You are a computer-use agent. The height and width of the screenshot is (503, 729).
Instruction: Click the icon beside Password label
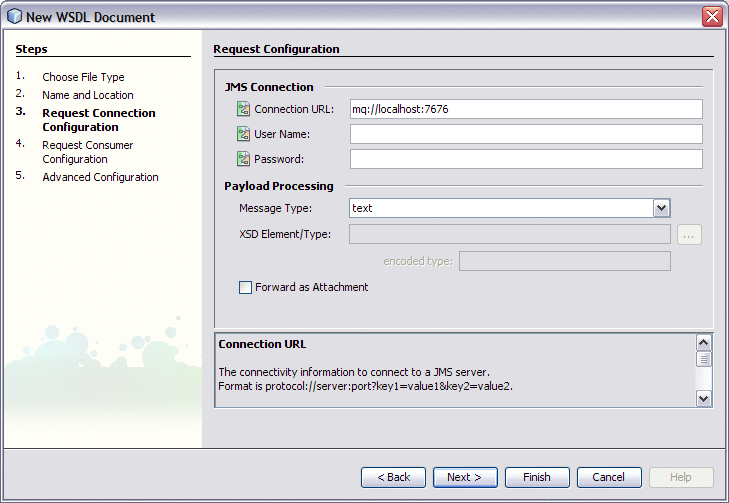point(244,159)
